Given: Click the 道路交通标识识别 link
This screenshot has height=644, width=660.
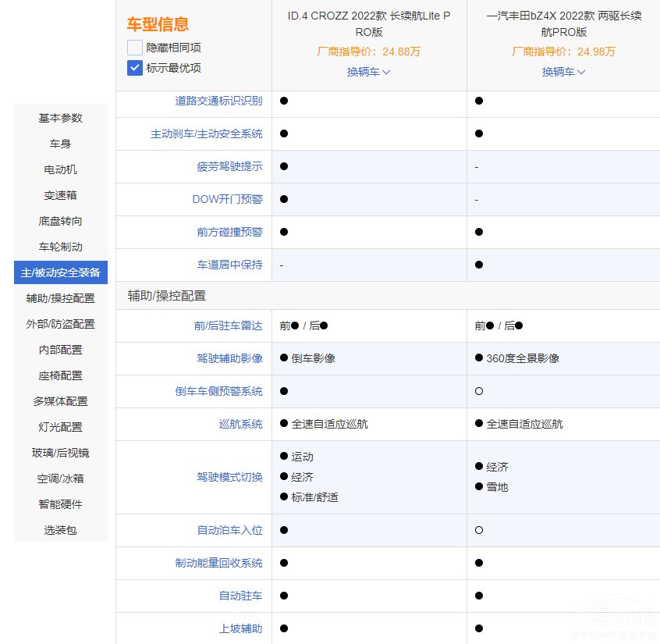Looking at the screenshot, I should pyautogui.click(x=218, y=101).
